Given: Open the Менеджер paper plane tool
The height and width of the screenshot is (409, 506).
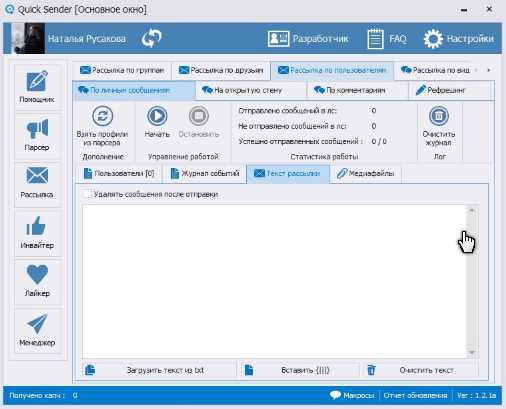Looking at the screenshot, I should 37,330.
